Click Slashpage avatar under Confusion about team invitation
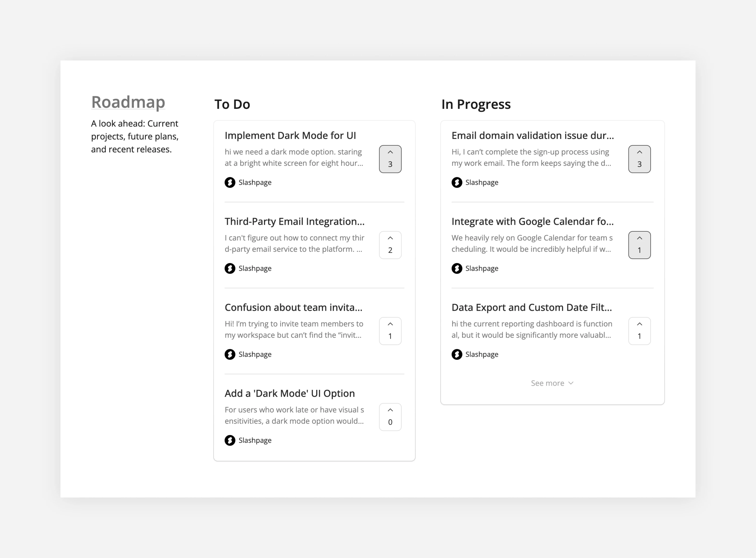The width and height of the screenshot is (756, 558). pos(230,354)
